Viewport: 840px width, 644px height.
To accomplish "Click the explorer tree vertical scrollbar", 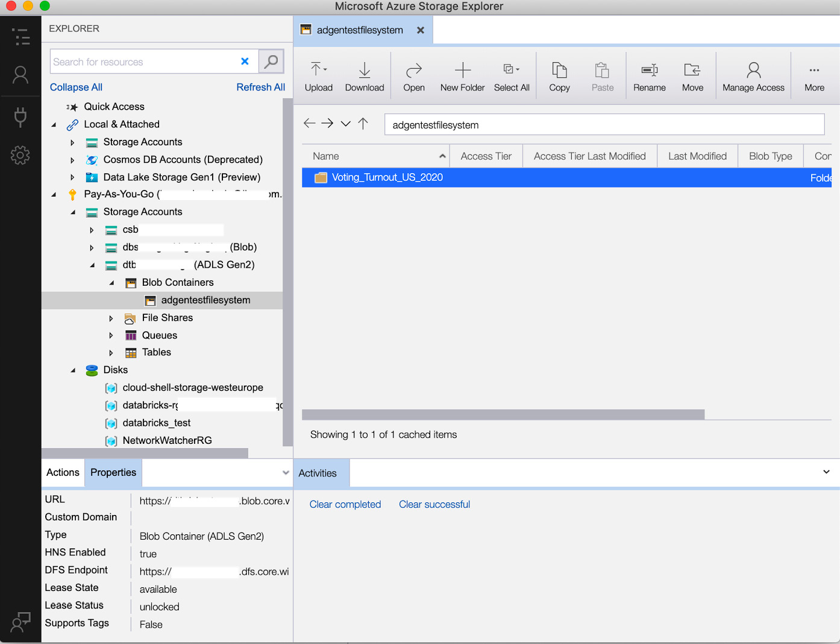I will pos(287,273).
